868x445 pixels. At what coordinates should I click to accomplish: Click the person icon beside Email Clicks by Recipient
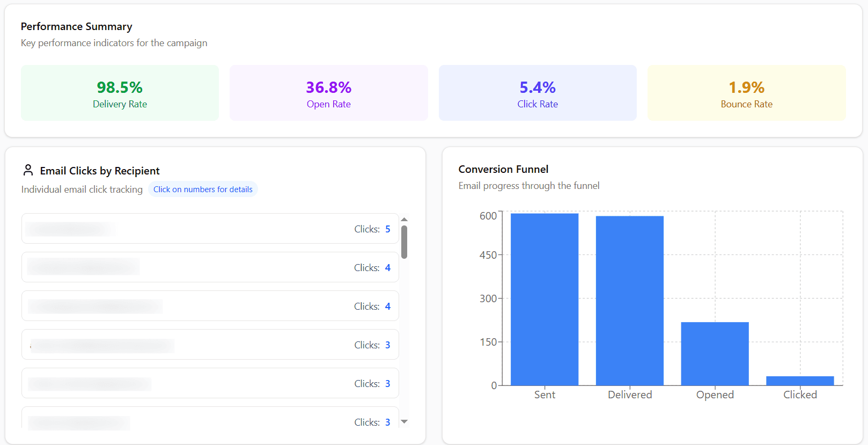point(28,170)
